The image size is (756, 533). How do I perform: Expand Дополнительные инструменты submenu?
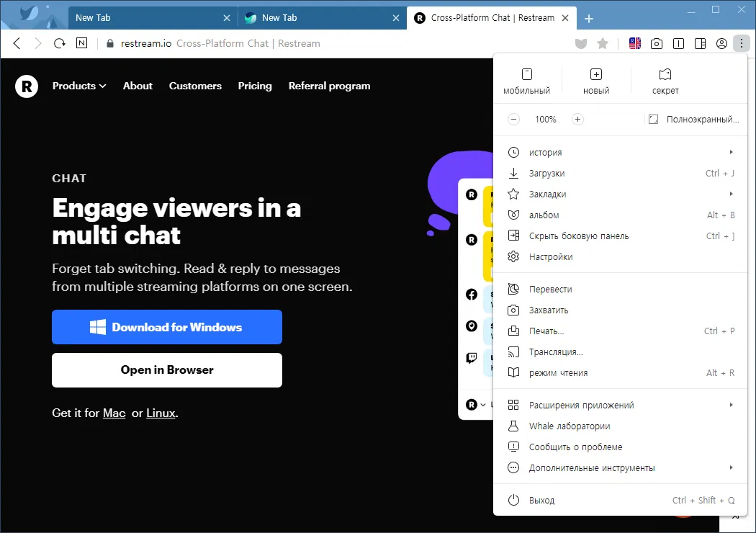[x=621, y=468]
